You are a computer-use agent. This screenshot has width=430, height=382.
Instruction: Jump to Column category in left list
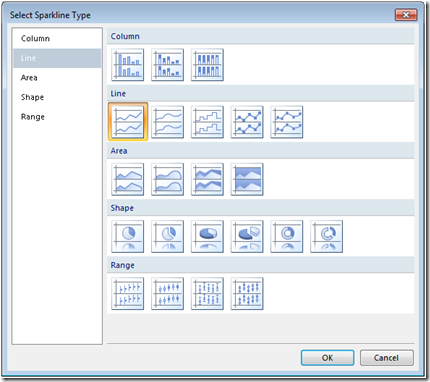coord(57,39)
